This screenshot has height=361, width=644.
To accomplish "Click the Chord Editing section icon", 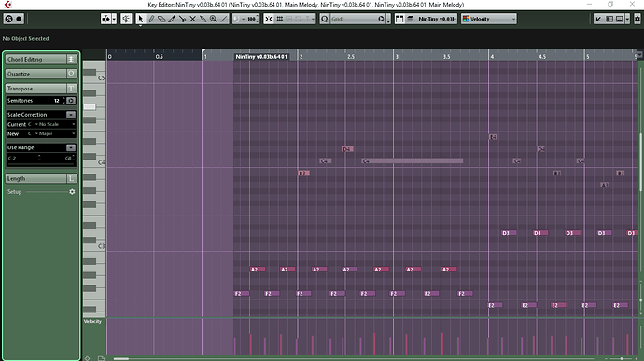I will (72, 59).
